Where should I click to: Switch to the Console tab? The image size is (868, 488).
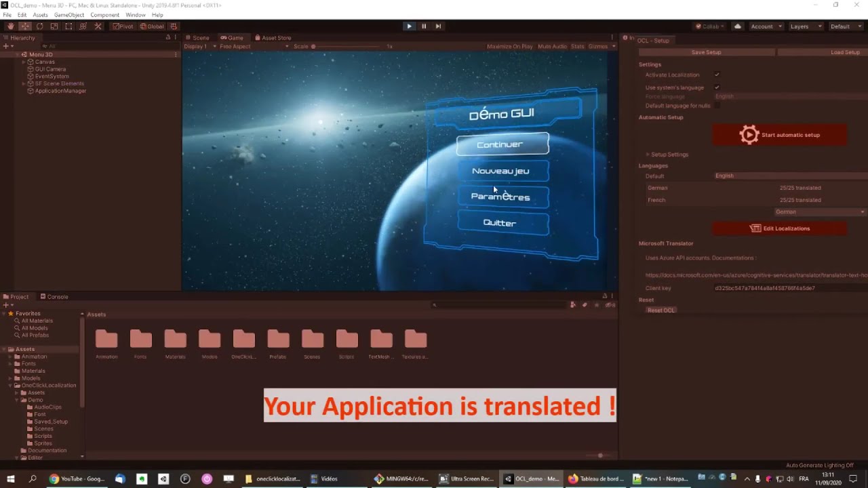point(54,297)
